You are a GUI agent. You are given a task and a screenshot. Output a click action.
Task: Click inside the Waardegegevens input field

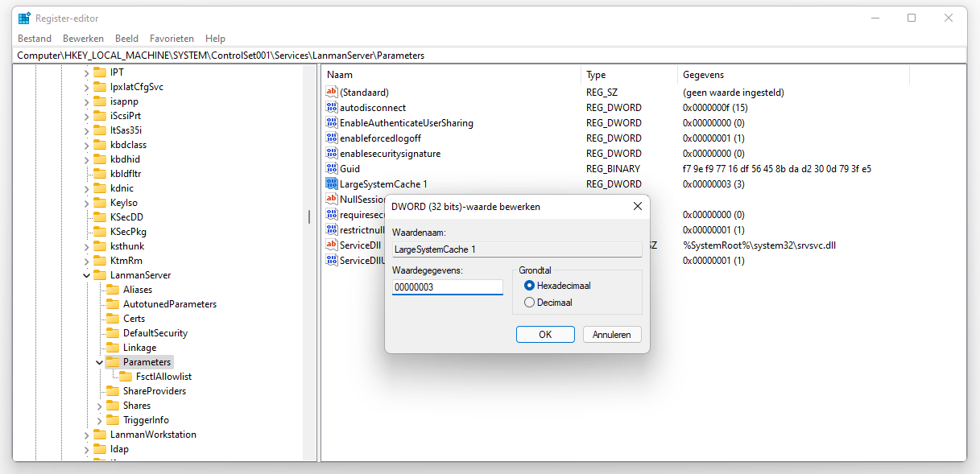coord(447,286)
